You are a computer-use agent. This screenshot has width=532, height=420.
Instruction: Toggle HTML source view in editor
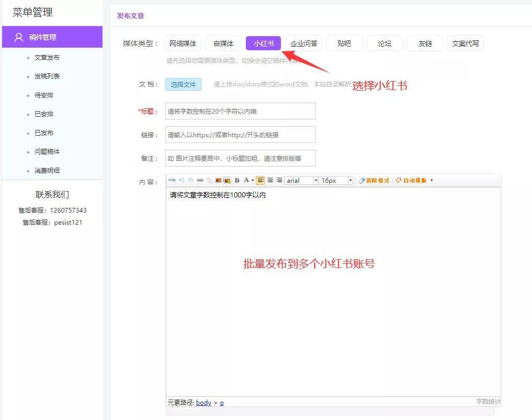[x=172, y=180]
